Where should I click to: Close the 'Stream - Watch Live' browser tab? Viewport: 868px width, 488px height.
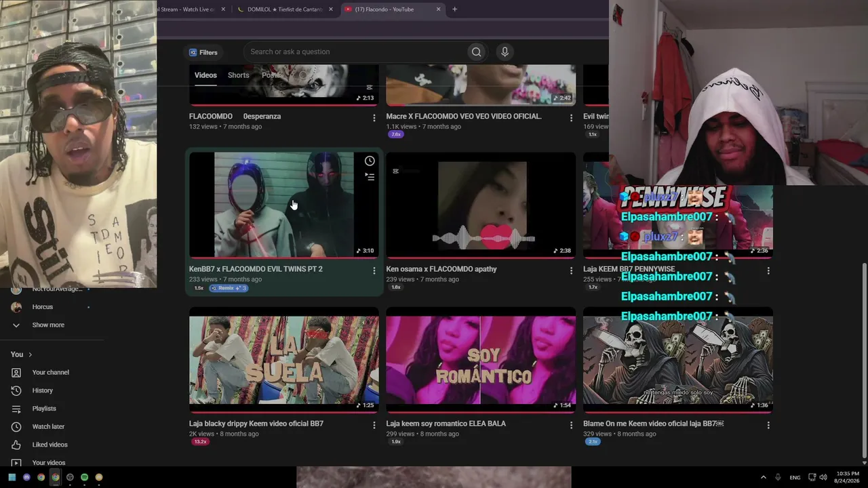coord(223,9)
